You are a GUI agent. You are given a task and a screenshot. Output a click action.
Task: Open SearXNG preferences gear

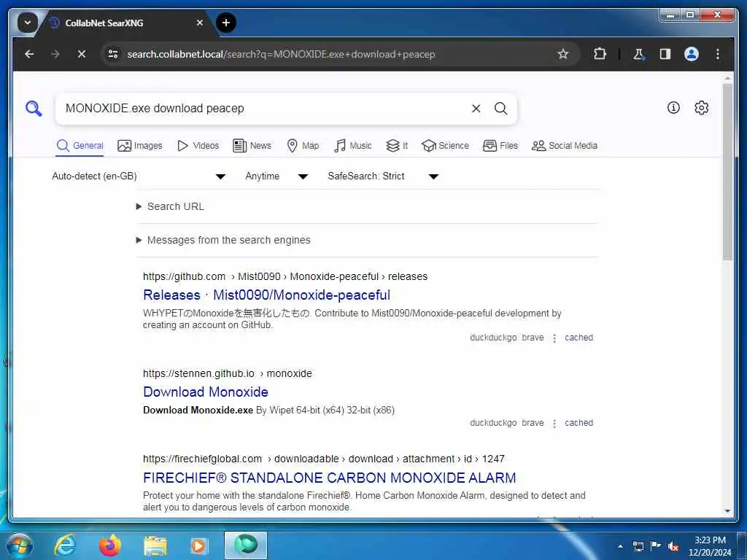(x=701, y=108)
